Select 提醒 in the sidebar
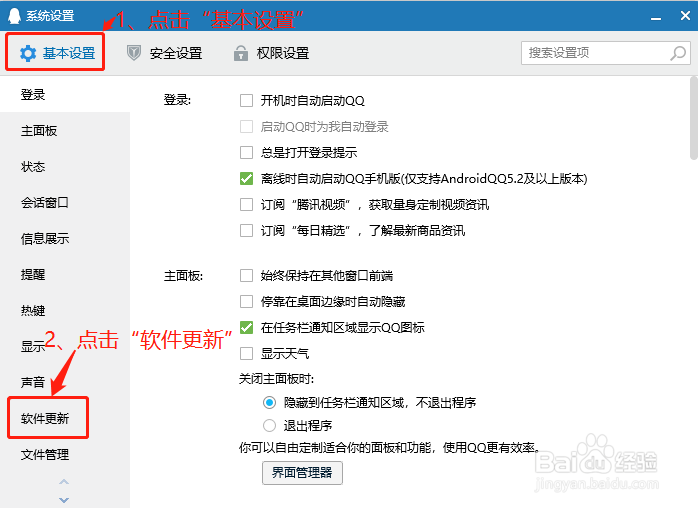 click(x=65, y=274)
